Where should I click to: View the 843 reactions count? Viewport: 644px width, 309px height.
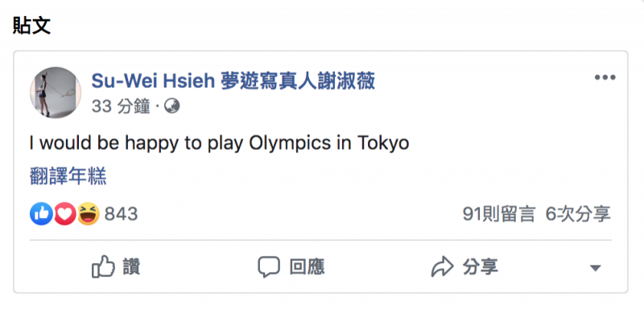point(121,214)
